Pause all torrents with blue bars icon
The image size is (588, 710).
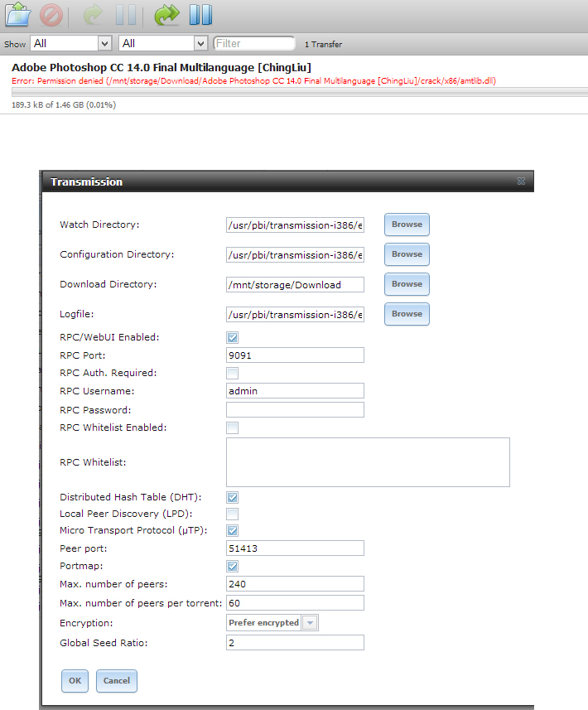point(200,14)
